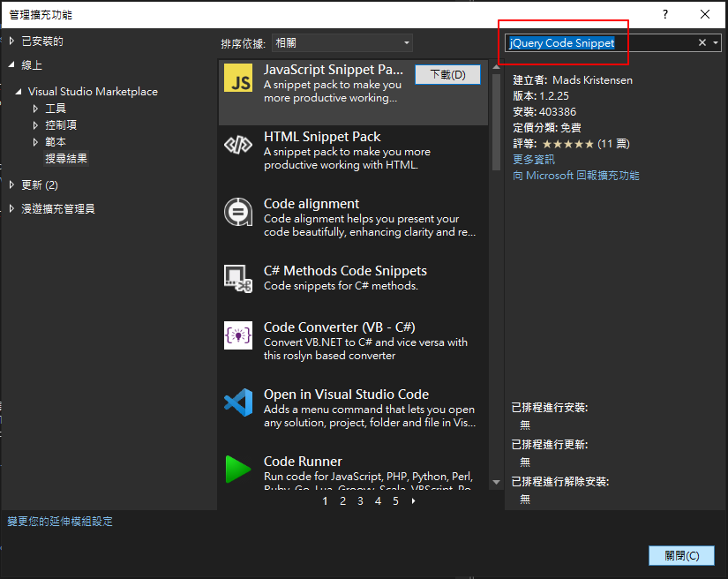The height and width of the screenshot is (579, 728).
Task: Expand the 更新 (2) node
Action: click(x=11, y=184)
